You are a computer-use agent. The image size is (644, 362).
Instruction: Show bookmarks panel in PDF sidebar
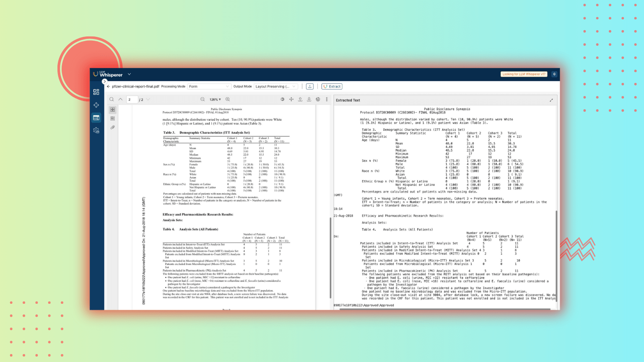pos(112,119)
